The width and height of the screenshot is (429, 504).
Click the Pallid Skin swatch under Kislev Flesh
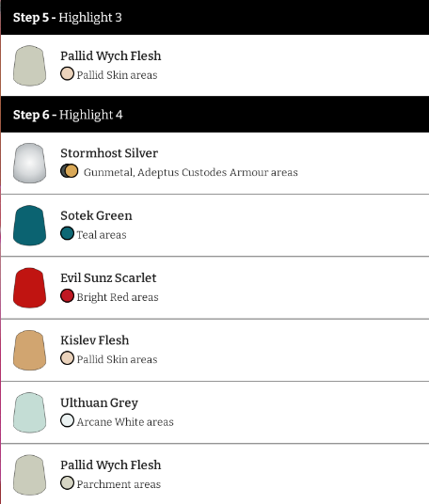[x=67, y=358]
